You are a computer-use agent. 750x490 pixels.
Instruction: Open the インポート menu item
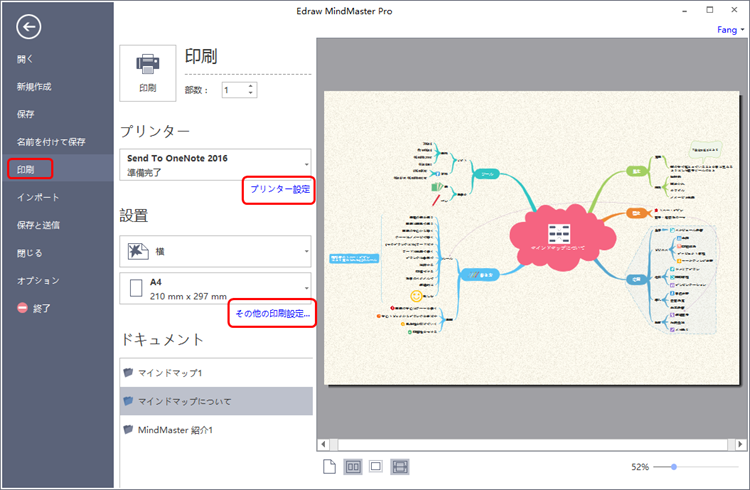tap(38, 197)
